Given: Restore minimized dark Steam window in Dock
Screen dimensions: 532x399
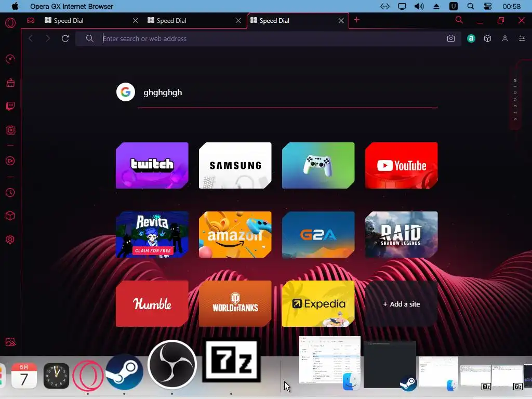Looking at the screenshot, I should point(390,365).
